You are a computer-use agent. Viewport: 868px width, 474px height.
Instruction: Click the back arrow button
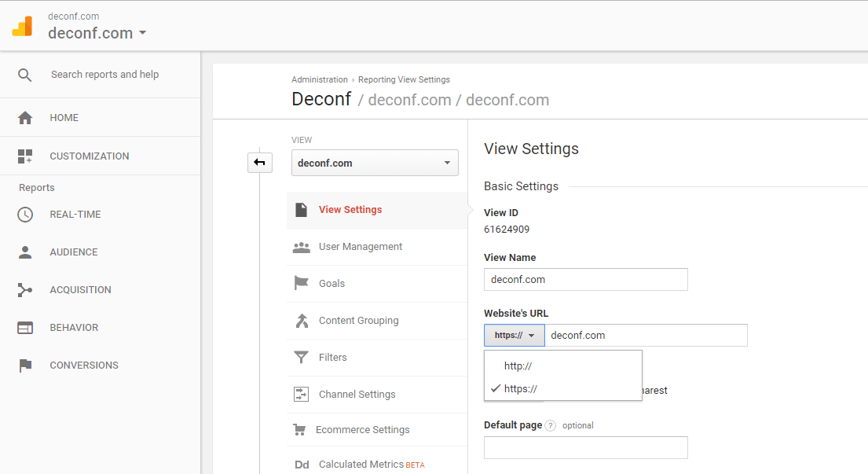[260, 163]
